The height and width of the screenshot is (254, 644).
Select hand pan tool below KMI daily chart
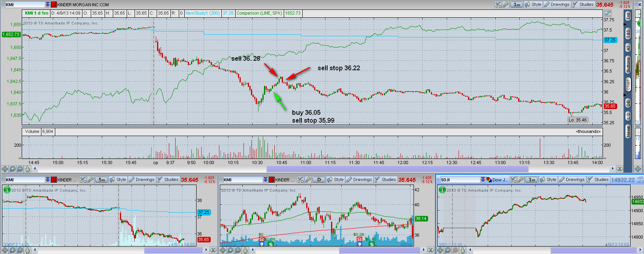(x=245, y=250)
